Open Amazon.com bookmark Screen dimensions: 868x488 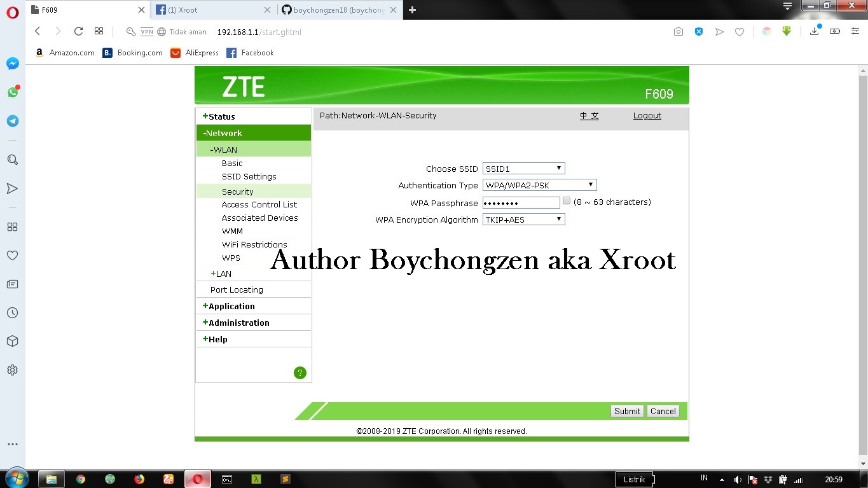click(x=65, y=53)
